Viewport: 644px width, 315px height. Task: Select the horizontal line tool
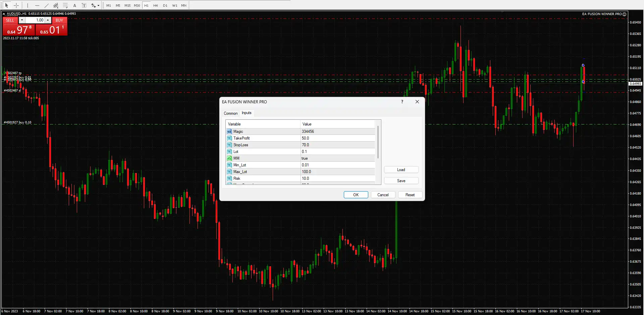point(37,5)
